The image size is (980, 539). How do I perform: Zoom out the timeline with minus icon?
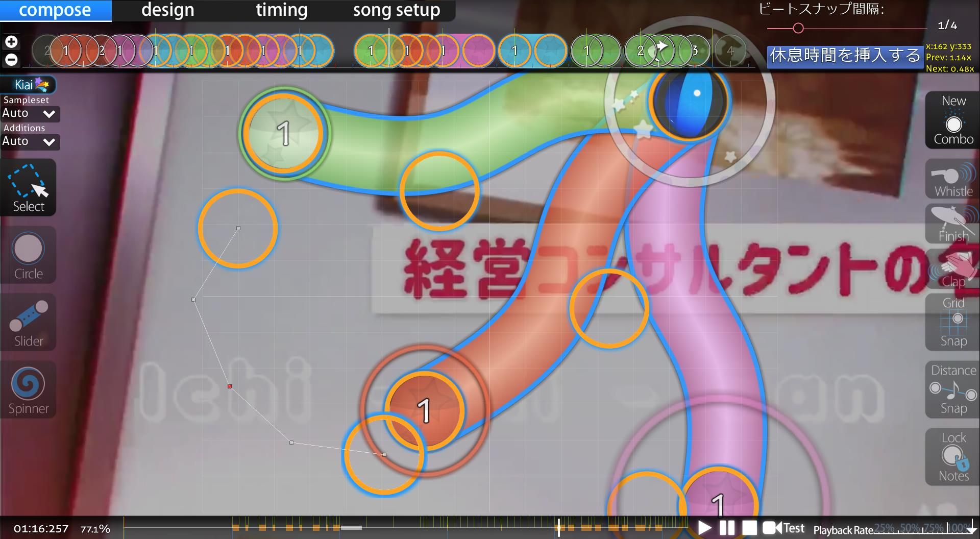(11, 60)
